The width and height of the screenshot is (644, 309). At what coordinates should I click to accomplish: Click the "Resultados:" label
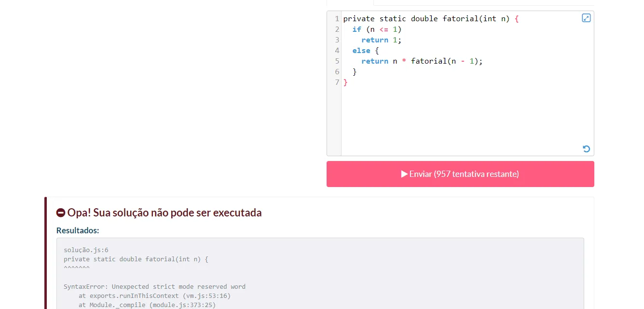pyautogui.click(x=78, y=230)
